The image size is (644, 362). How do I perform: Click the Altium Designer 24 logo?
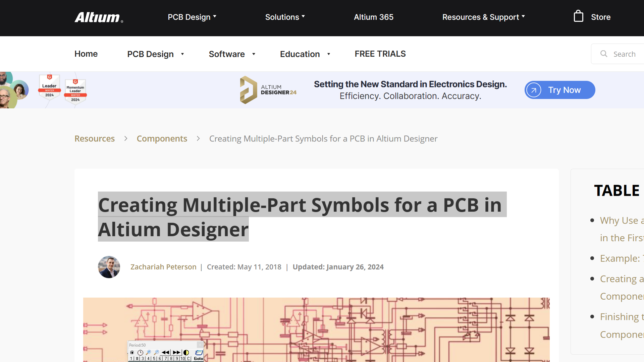point(268,90)
